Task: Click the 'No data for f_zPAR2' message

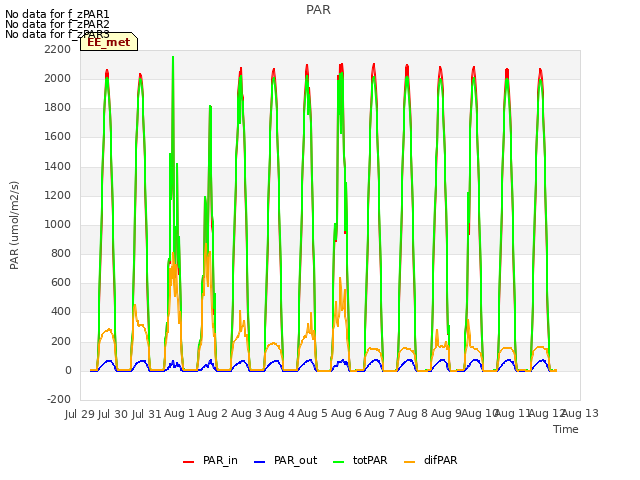Action: click(57, 24)
